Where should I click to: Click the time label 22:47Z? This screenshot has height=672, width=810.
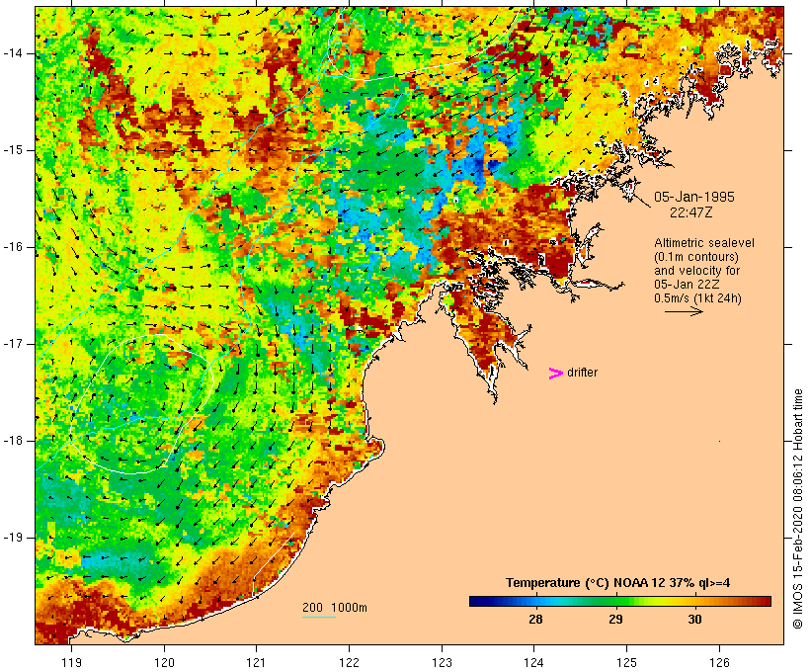(691, 212)
